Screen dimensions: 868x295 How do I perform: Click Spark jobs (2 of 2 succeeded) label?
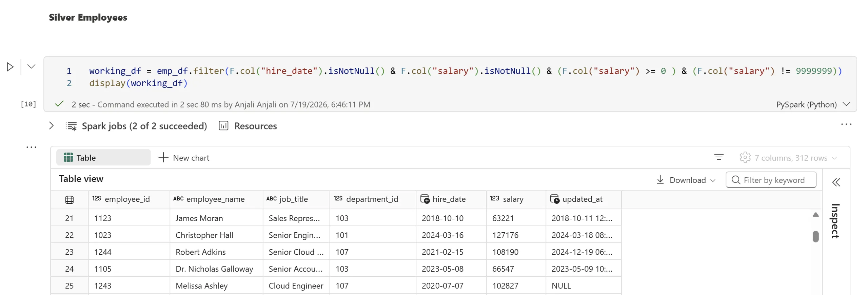pyautogui.click(x=144, y=126)
